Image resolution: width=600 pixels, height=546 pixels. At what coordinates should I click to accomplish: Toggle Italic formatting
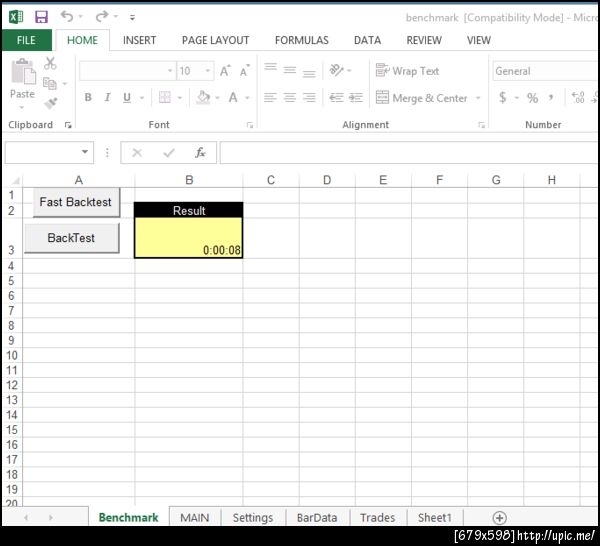coord(108,98)
